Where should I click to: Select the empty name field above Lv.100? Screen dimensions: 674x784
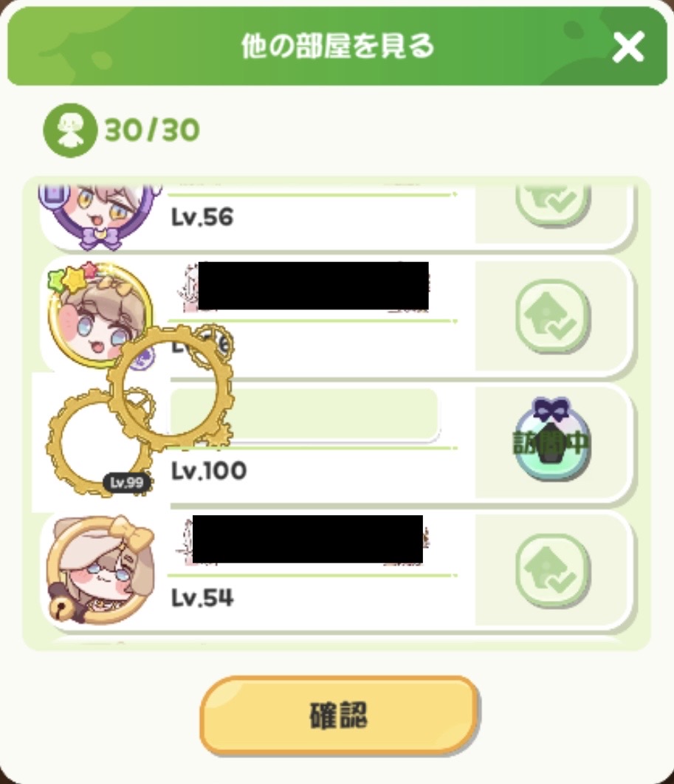pos(304,415)
